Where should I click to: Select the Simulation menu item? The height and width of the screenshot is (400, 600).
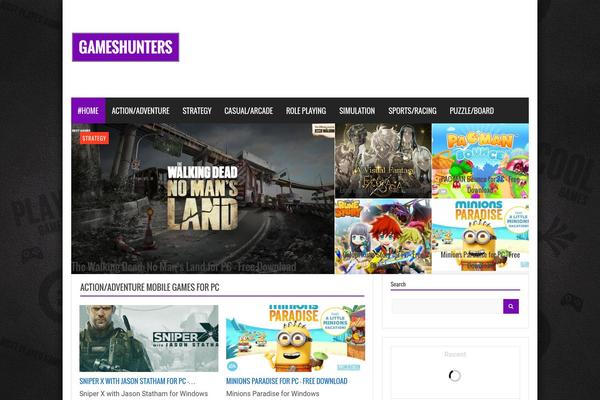(357, 111)
